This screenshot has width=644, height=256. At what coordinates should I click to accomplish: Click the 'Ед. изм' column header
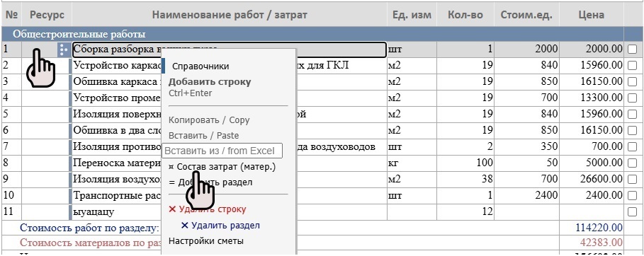[x=412, y=15]
